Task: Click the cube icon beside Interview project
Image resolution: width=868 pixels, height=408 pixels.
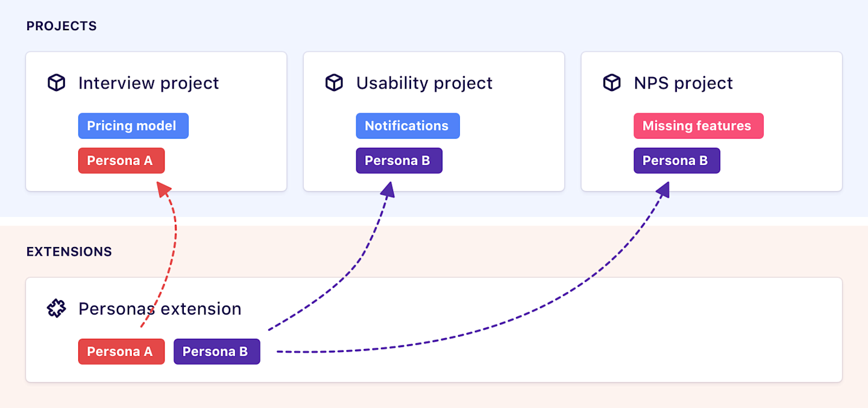Action: [56, 83]
